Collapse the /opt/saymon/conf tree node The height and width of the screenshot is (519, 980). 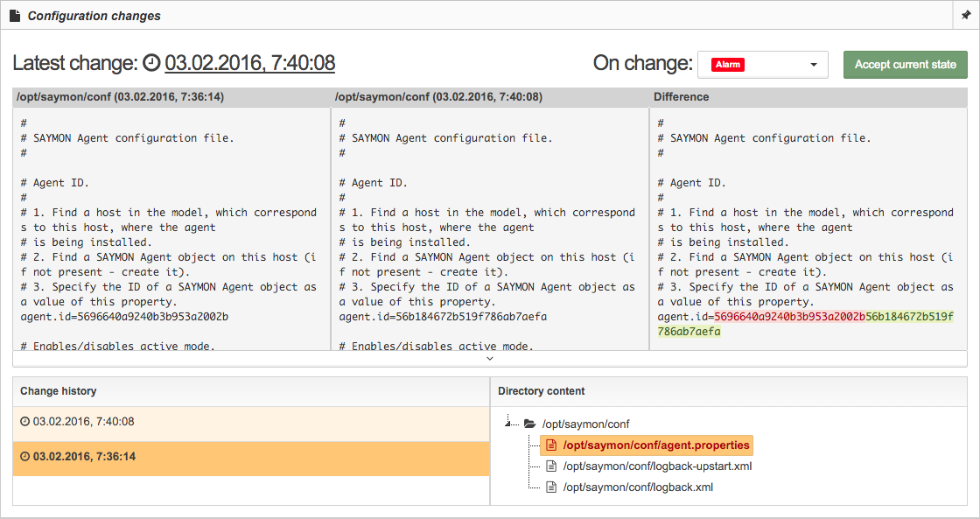tap(508, 424)
